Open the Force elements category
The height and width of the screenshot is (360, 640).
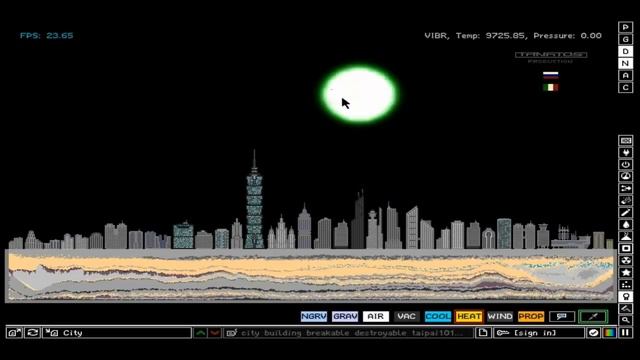tap(625, 189)
